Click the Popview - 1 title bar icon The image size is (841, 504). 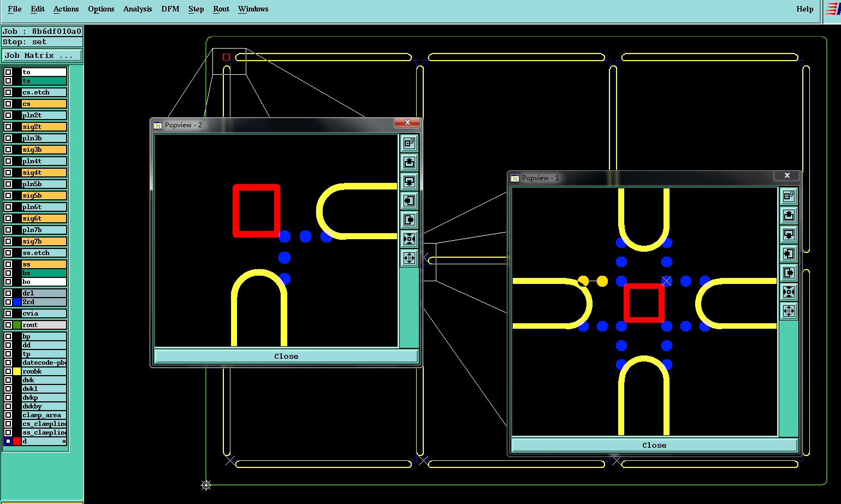[514, 178]
